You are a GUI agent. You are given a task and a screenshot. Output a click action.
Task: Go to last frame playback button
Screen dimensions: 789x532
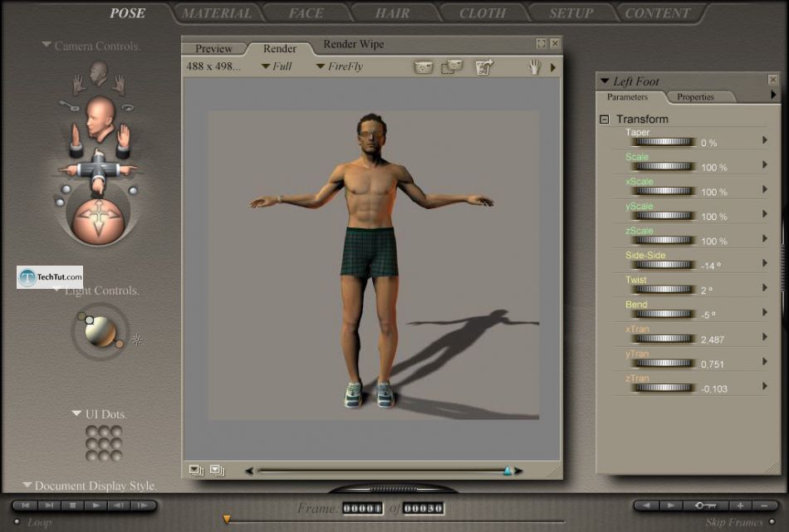[49, 505]
